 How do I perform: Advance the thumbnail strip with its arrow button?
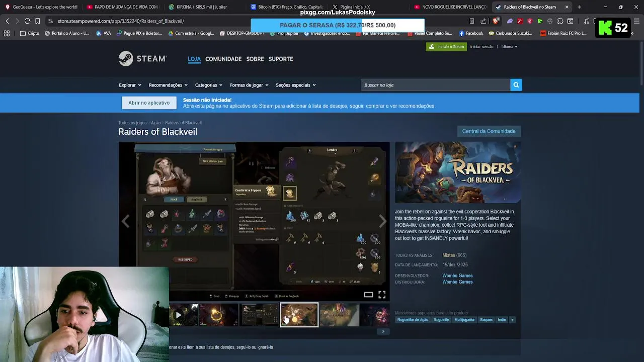point(383,331)
